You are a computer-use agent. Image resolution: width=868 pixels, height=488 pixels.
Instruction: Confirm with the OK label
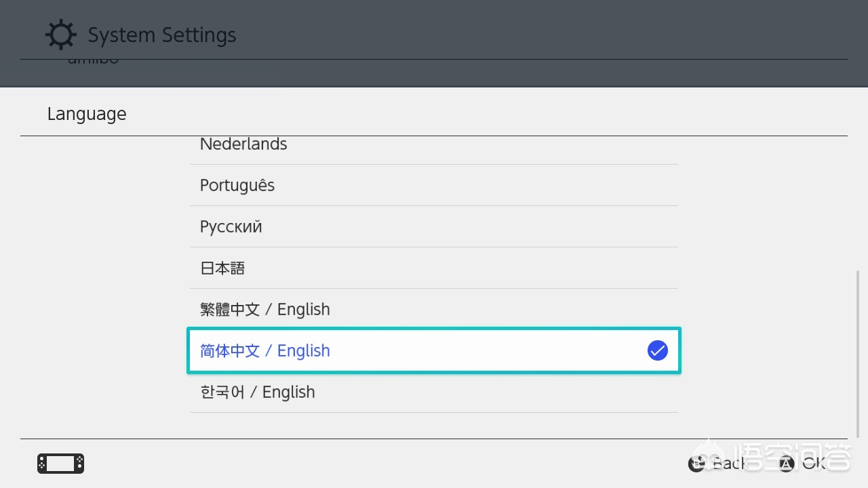814,464
